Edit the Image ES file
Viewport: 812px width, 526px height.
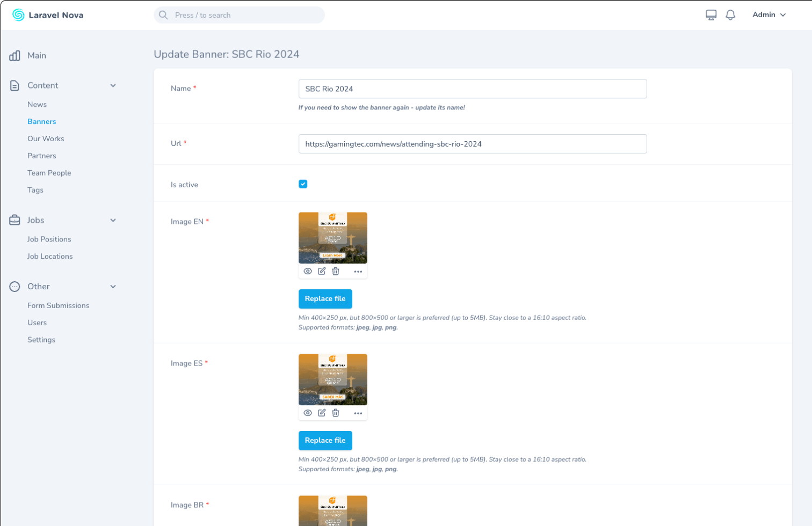pos(322,413)
